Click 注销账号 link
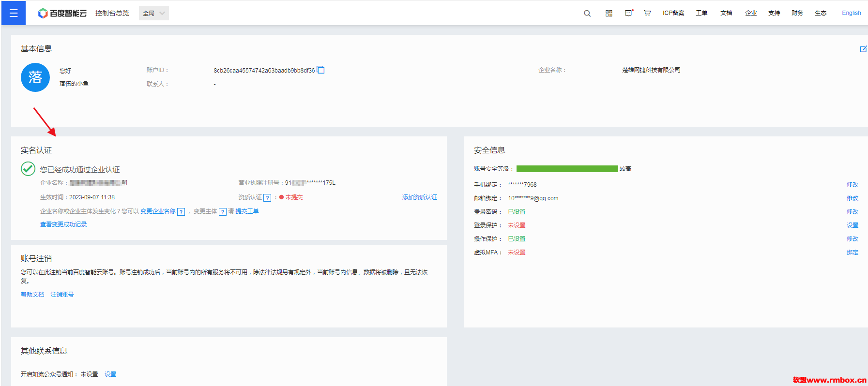This screenshot has width=868, height=386. (x=62, y=295)
